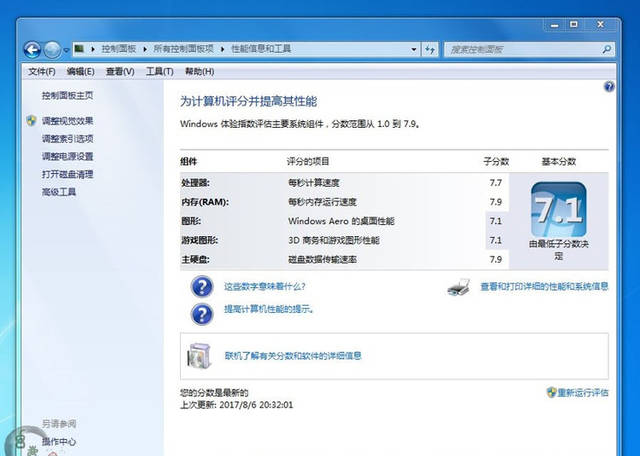Click question icon beside 这些数字意味着什么
Viewport: 640px width, 456px height.
(202, 286)
